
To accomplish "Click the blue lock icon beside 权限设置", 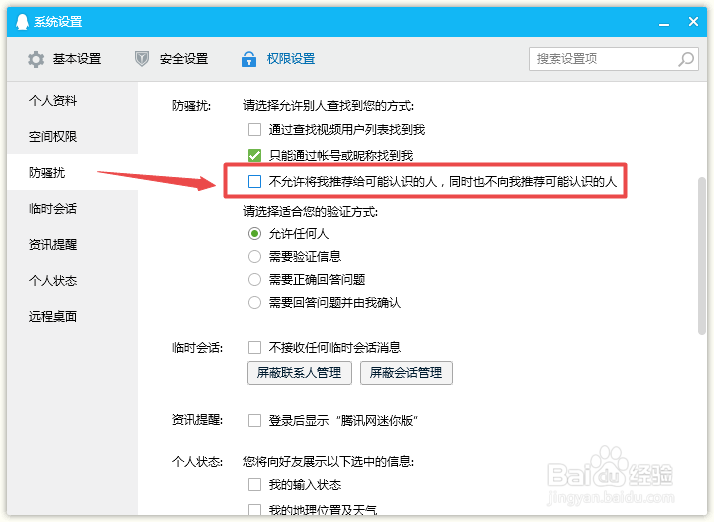I will [249, 59].
